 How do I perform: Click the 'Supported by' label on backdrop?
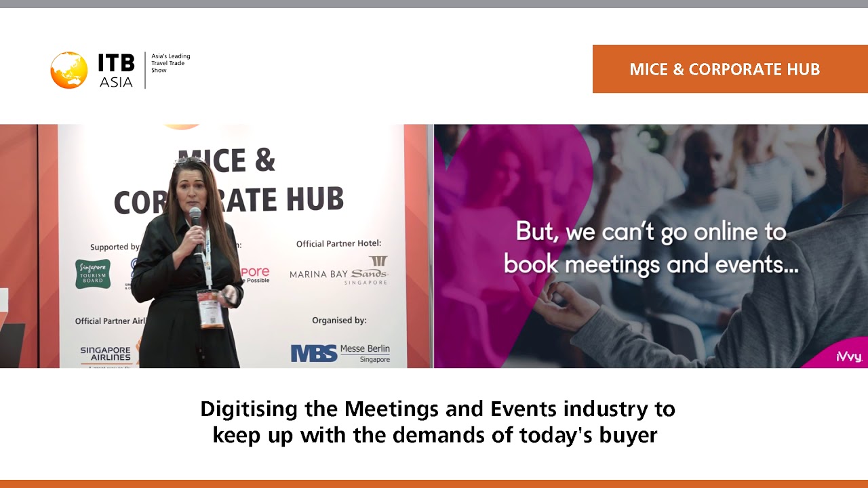tap(115, 247)
